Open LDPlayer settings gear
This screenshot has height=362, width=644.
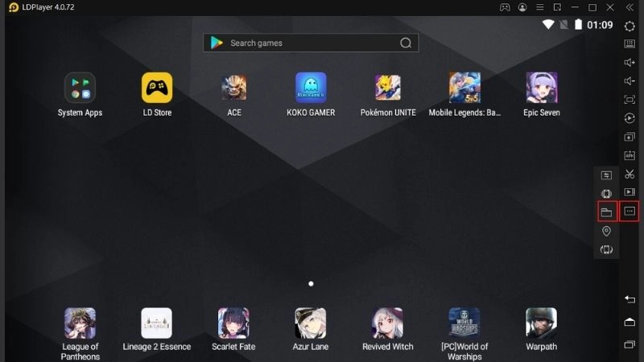630,27
